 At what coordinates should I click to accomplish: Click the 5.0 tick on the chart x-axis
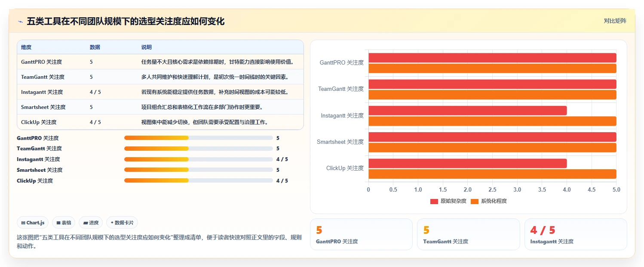coord(616,189)
